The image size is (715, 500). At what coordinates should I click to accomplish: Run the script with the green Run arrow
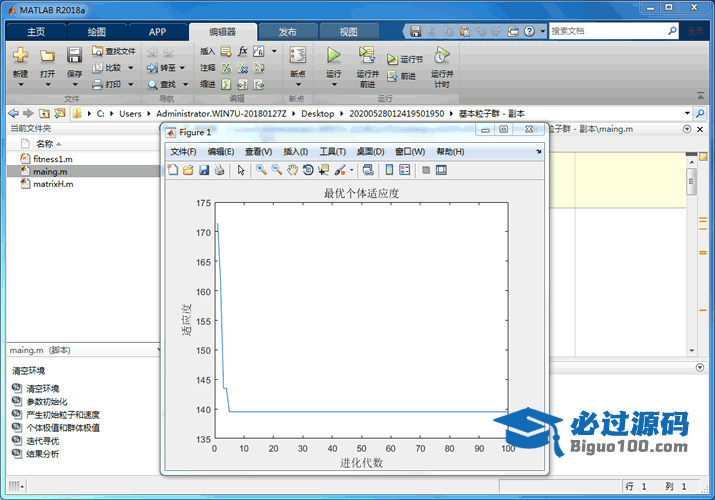click(x=333, y=55)
